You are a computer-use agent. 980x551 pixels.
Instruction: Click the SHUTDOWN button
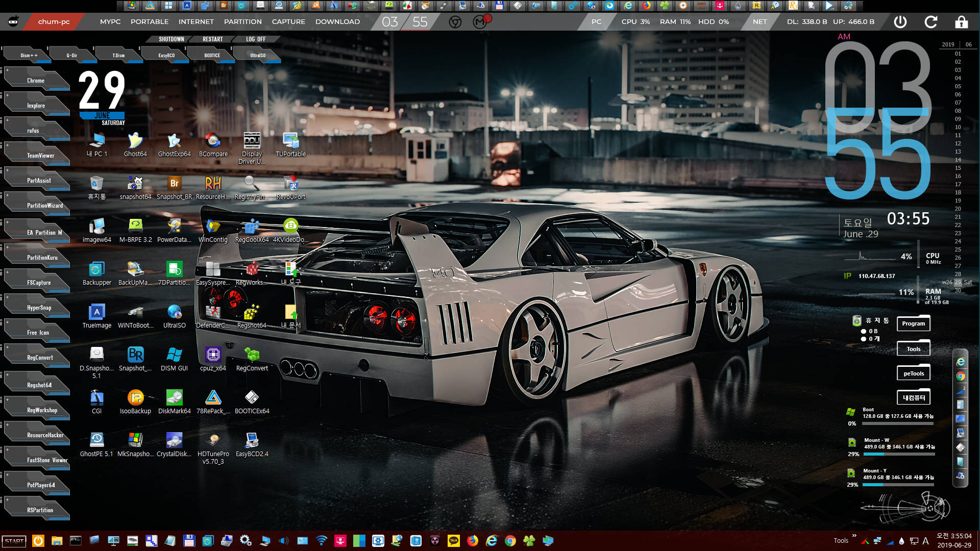[x=171, y=39]
